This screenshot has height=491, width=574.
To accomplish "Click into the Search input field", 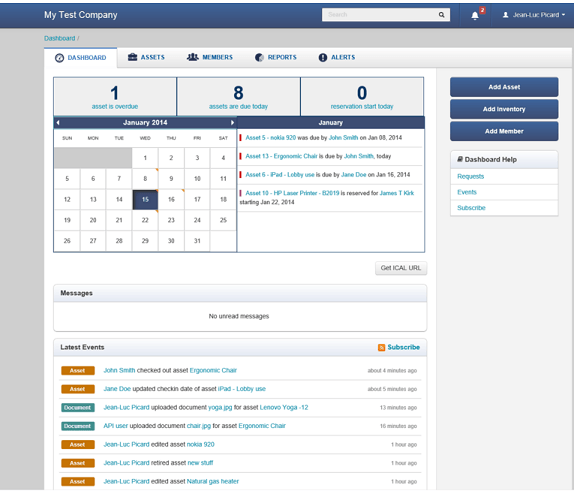I will tap(381, 15).
